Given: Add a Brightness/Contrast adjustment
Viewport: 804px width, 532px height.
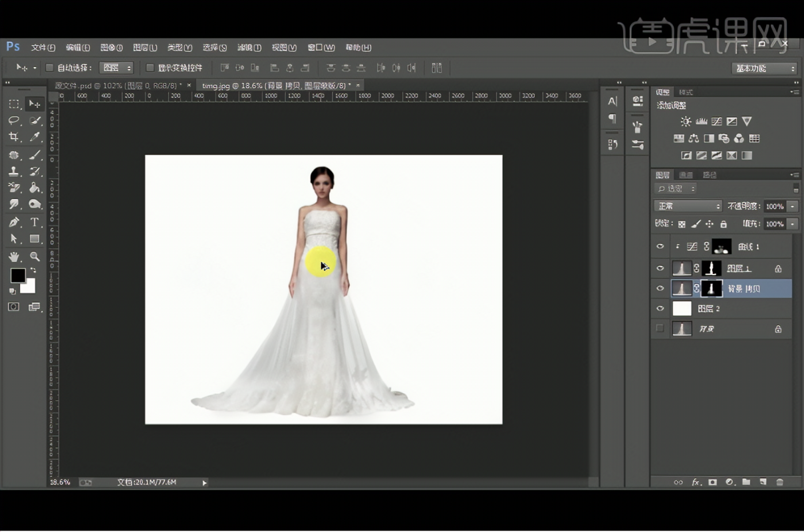Looking at the screenshot, I should [686, 122].
